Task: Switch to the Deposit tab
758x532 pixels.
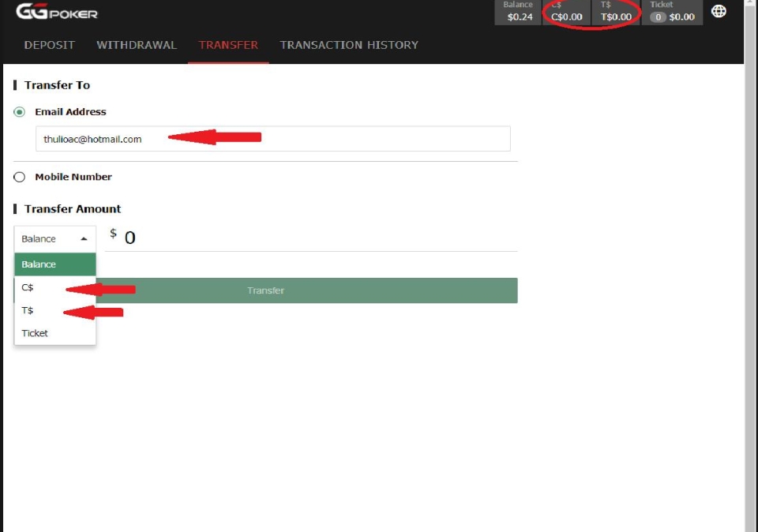Action: 50,45
